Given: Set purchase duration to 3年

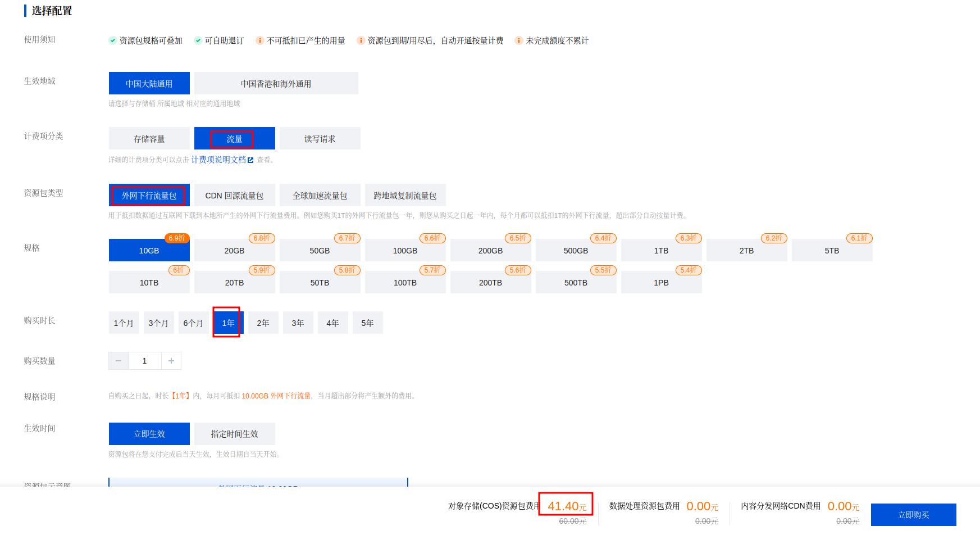Looking at the screenshot, I should (298, 323).
